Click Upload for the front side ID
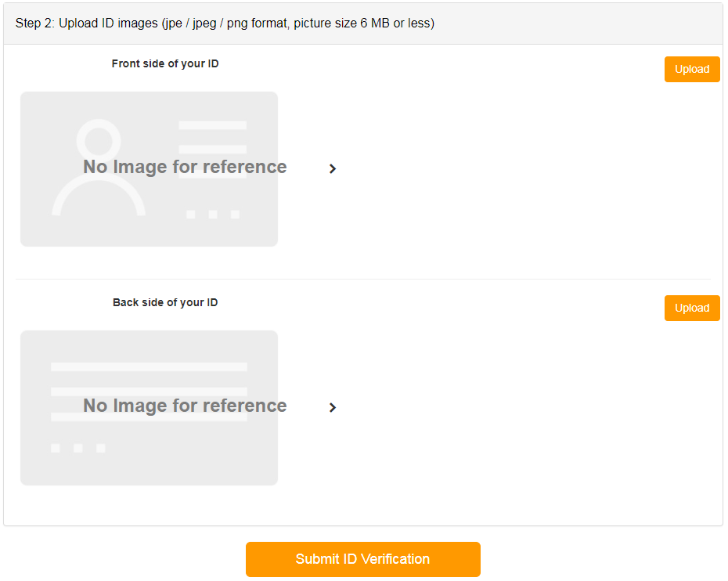Image resolution: width=728 pixels, height=581 pixels. click(692, 69)
